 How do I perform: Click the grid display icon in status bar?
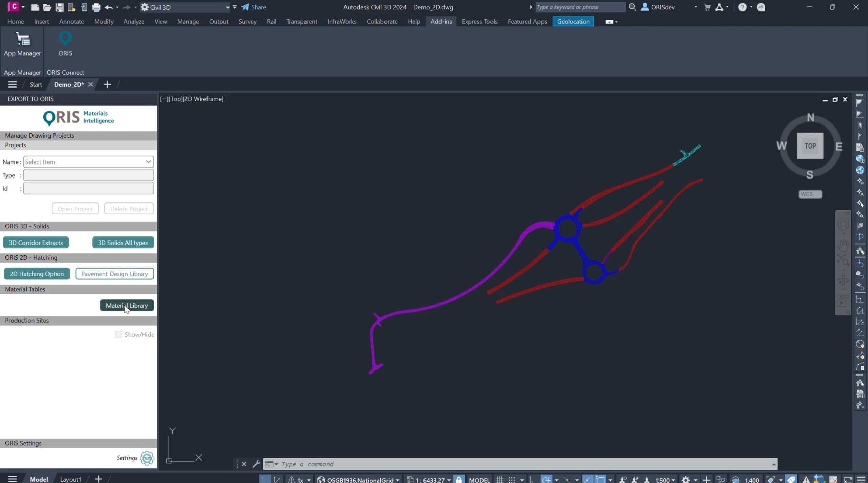[x=499, y=479]
